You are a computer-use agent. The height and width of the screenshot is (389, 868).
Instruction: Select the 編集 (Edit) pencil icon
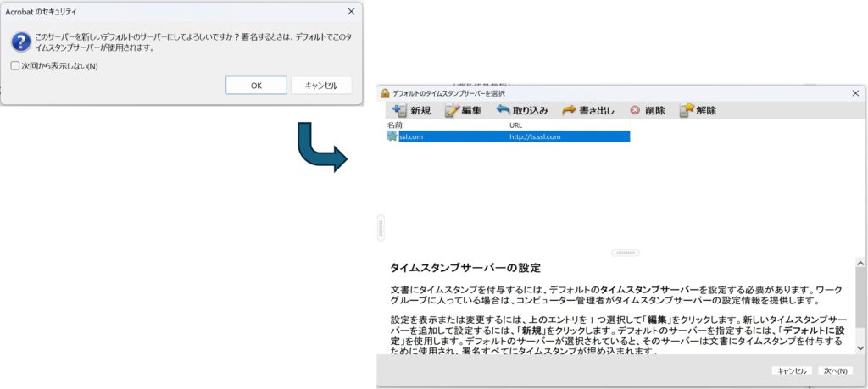(x=452, y=110)
